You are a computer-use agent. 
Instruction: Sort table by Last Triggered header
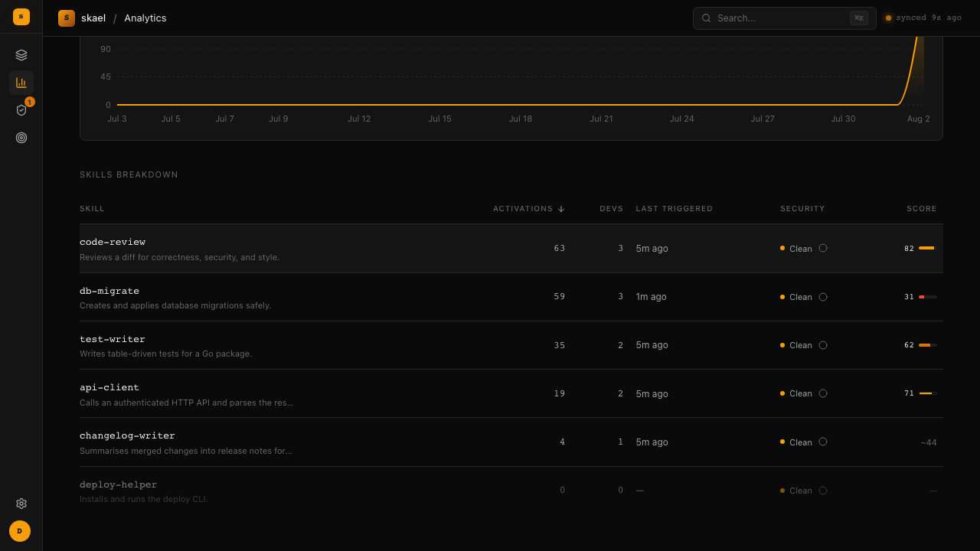click(x=675, y=209)
